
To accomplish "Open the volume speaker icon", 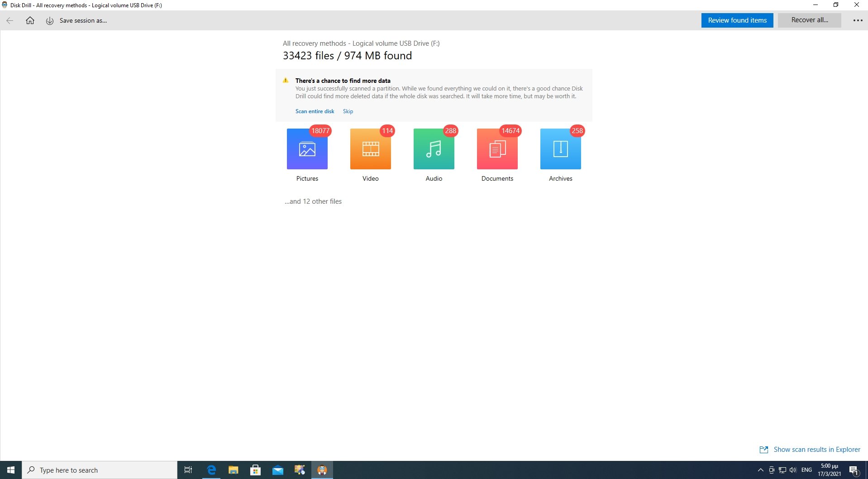I will [x=793, y=470].
